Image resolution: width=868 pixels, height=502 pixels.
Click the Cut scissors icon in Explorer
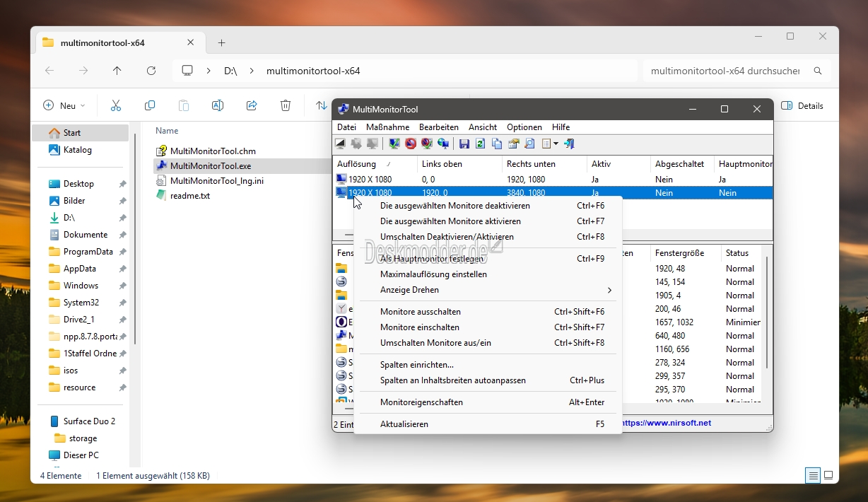click(116, 105)
